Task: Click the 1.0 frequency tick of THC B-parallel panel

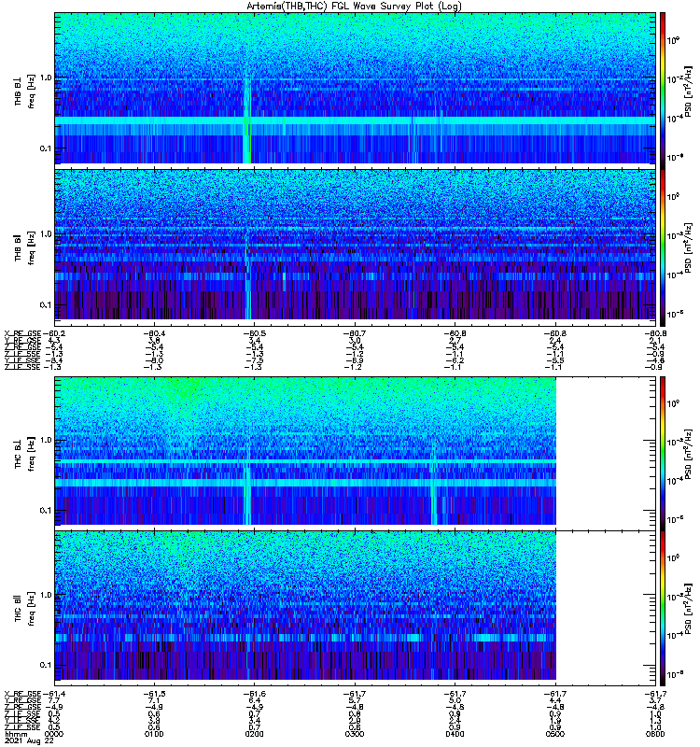Action: click(46, 595)
